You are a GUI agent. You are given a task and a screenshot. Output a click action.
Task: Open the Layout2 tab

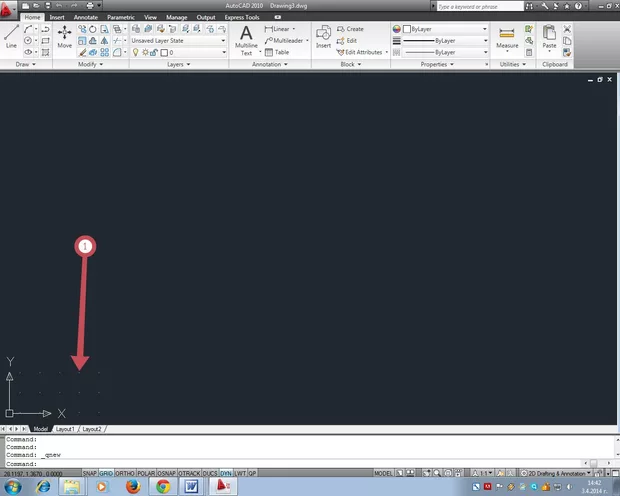(92, 429)
